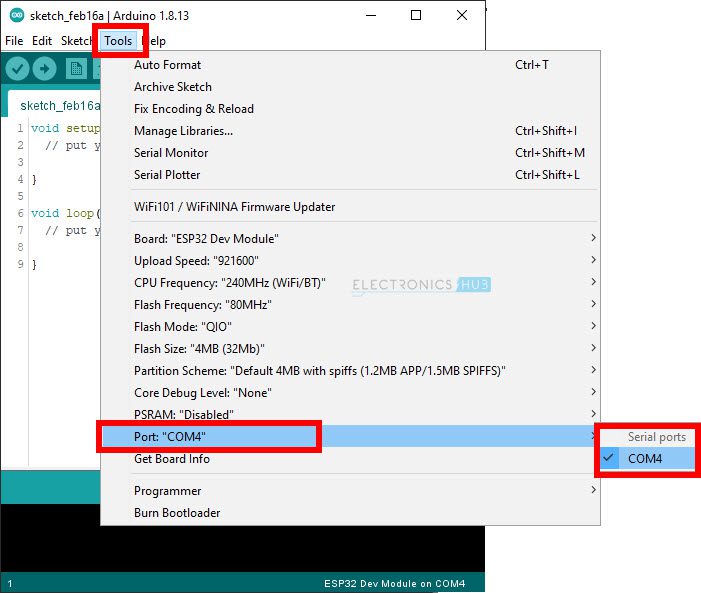Image resolution: width=701 pixels, height=593 pixels.
Task: Expand Core Debug Level: "None" submenu
Action: [x=350, y=392]
